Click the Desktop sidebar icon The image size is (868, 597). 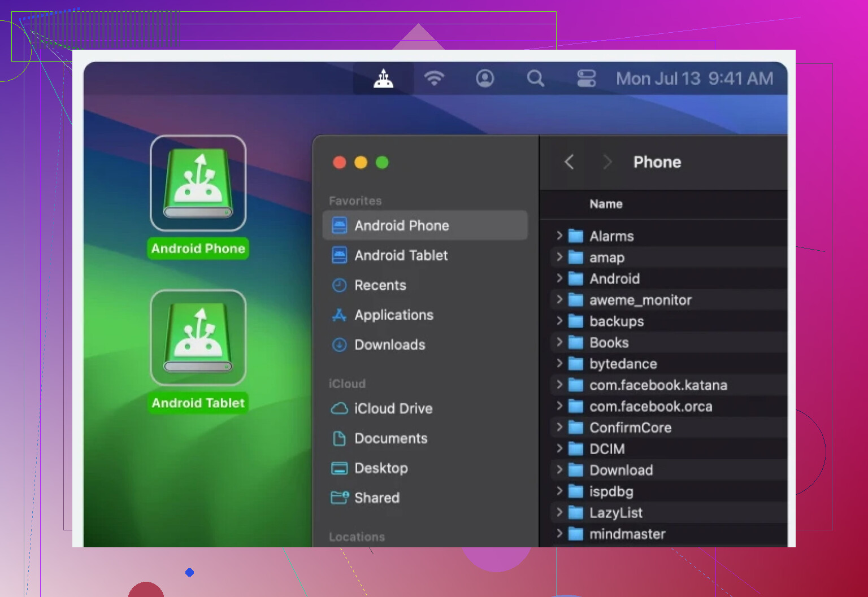click(x=339, y=468)
